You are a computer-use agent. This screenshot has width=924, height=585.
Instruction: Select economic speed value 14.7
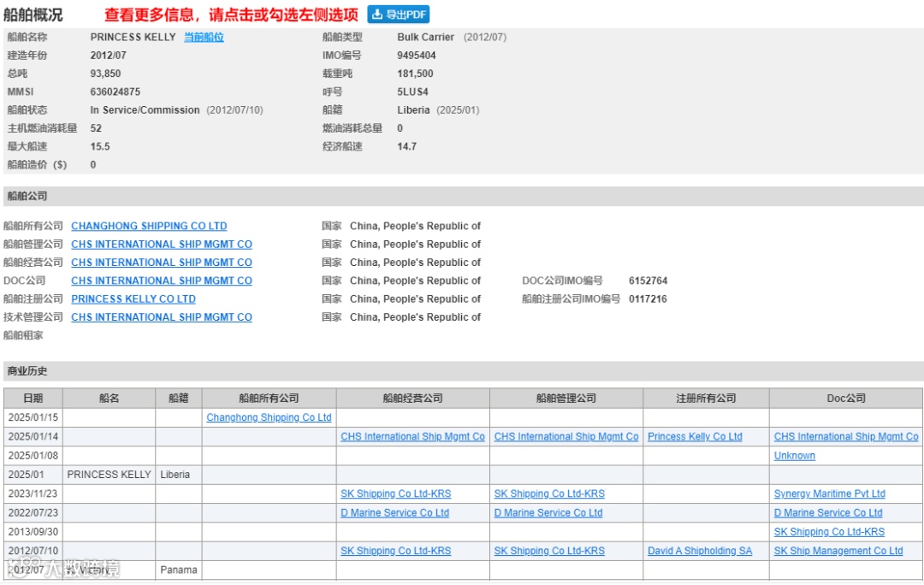407,147
